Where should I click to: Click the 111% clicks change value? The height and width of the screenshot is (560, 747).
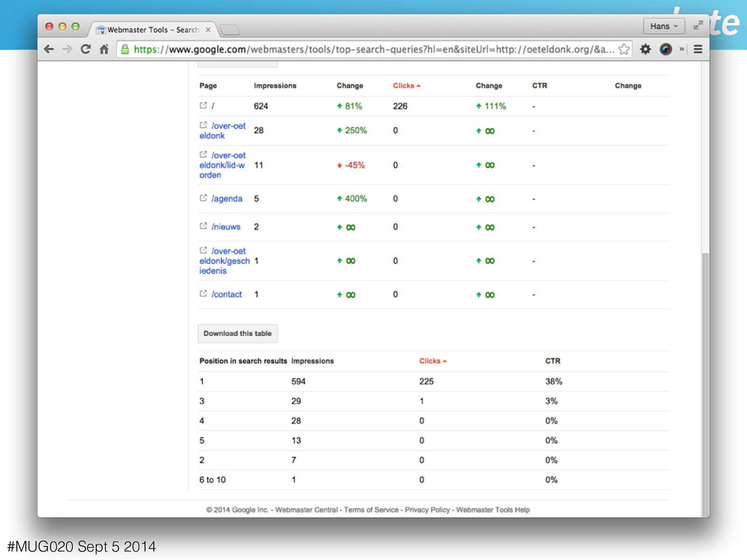pyautogui.click(x=495, y=106)
